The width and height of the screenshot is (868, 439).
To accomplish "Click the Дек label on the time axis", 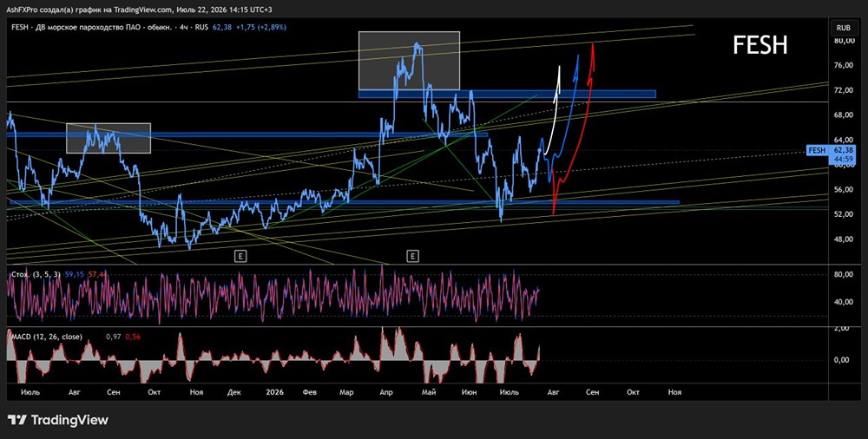I will tap(234, 392).
